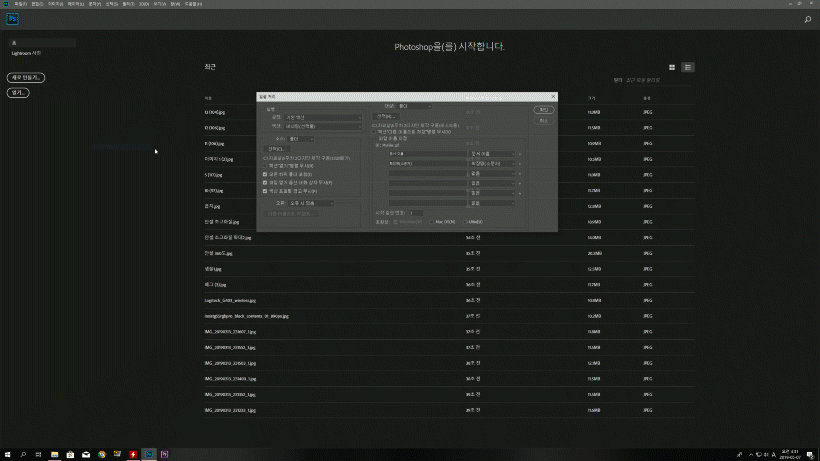
Task: Open the 필터(T) menu
Action: coord(128,4)
